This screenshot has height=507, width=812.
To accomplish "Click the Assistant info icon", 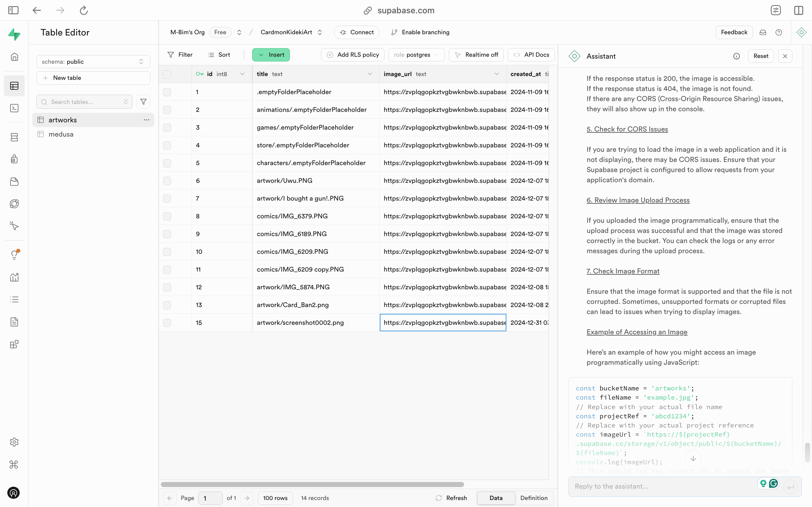I will point(736,56).
